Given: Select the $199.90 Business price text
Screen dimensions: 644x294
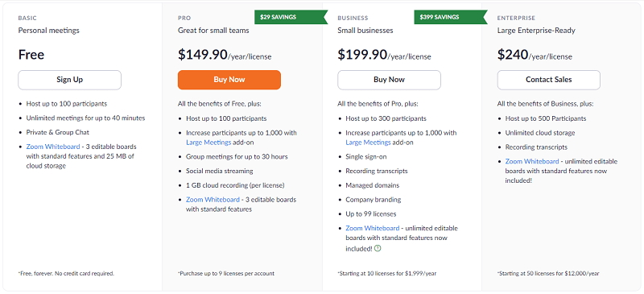Looking at the screenshot, I should tap(362, 55).
